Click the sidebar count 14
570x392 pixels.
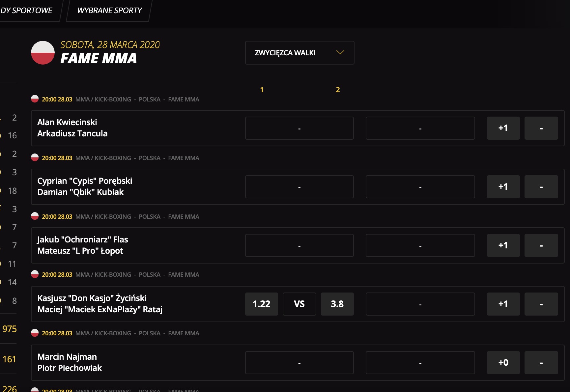click(12, 282)
